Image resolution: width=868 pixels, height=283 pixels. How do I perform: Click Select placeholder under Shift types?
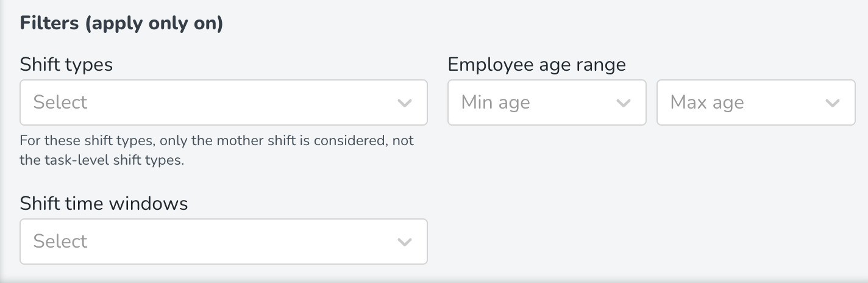pyautogui.click(x=60, y=102)
